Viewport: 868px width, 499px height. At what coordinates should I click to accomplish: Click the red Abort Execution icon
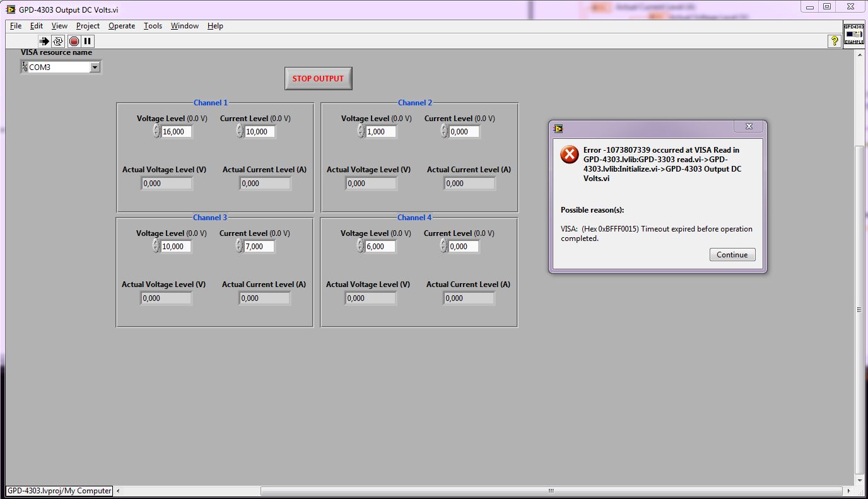click(x=74, y=41)
